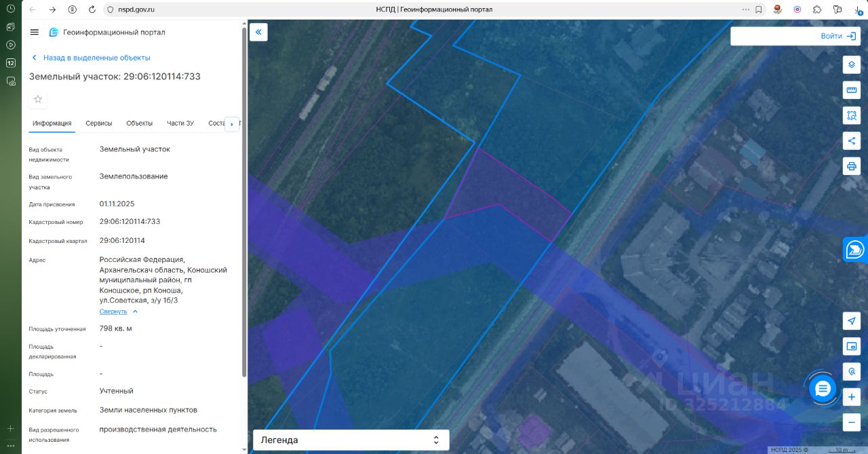The image size is (868, 454).
Task: Open the hamburger menu of the portal
Action: pyautogui.click(x=35, y=32)
